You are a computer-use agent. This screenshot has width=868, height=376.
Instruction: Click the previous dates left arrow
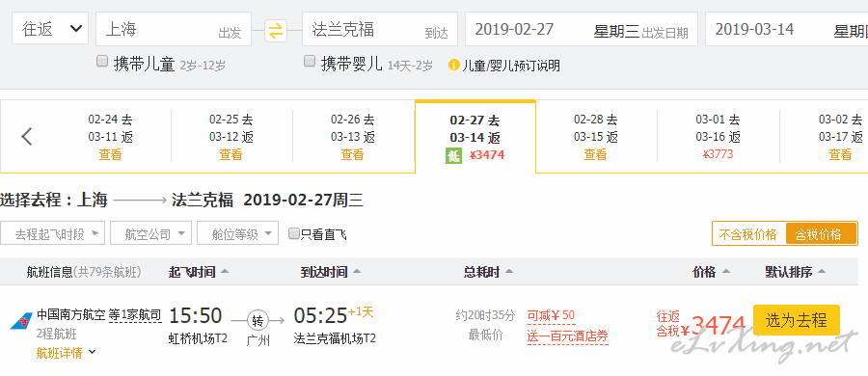(x=27, y=136)
